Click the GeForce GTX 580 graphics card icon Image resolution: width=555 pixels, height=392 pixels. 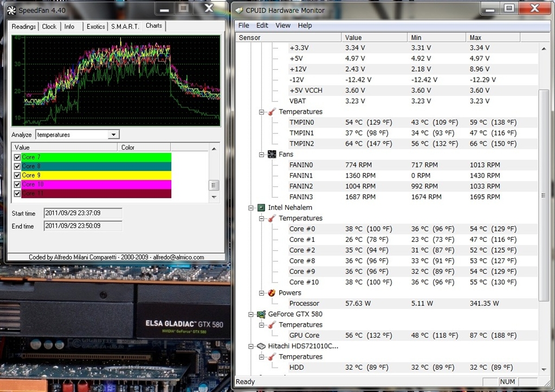coord(261,314)
